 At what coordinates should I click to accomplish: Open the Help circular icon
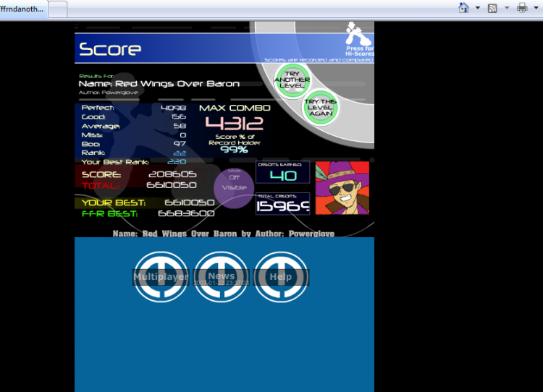coord(281,277)
